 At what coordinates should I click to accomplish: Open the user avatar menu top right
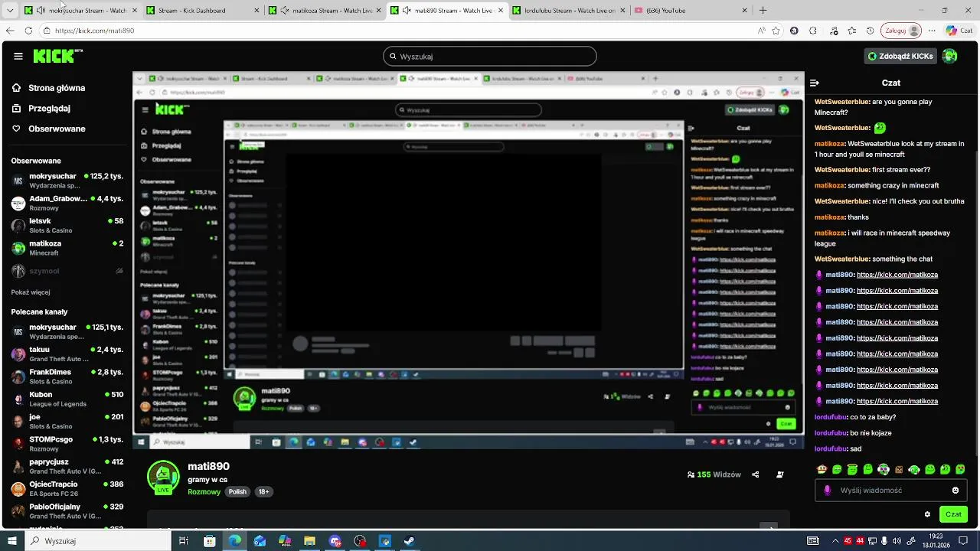tap(949, 56)
